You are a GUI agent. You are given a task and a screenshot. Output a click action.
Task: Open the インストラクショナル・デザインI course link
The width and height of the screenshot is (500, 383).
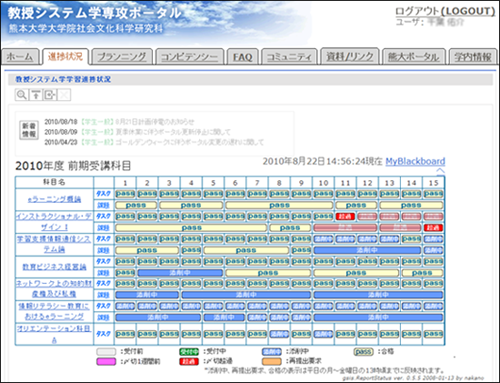click(54, 222)
